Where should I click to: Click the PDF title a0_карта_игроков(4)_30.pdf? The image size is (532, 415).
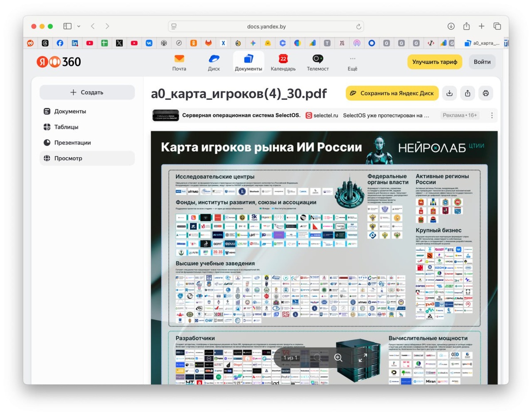[x=239, y=93]
